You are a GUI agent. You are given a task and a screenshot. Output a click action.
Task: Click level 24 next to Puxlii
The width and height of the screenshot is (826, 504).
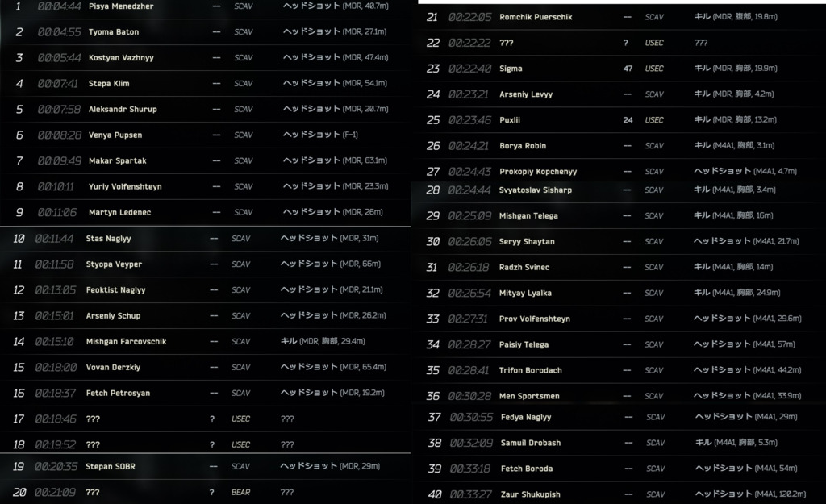coord(628,120)
